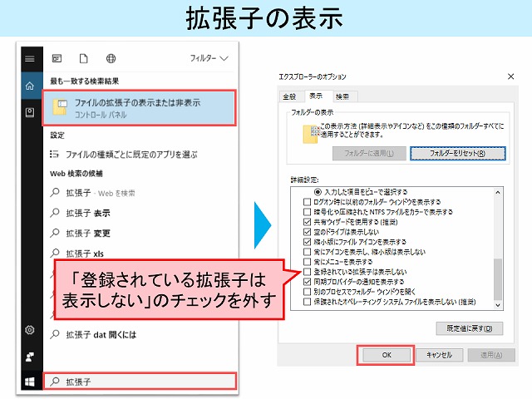Image resolution: width=532 pixels, height=399 pixels.
Task: Click the search box containing 拡張子
Action: [140, 382]
